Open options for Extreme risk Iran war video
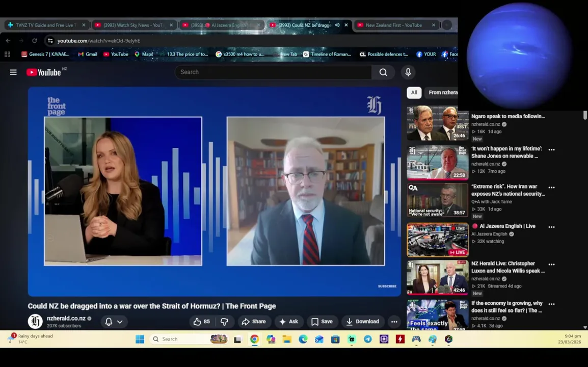Image resolution: width=588 pixels, height=367 pixels. point(552,187)
